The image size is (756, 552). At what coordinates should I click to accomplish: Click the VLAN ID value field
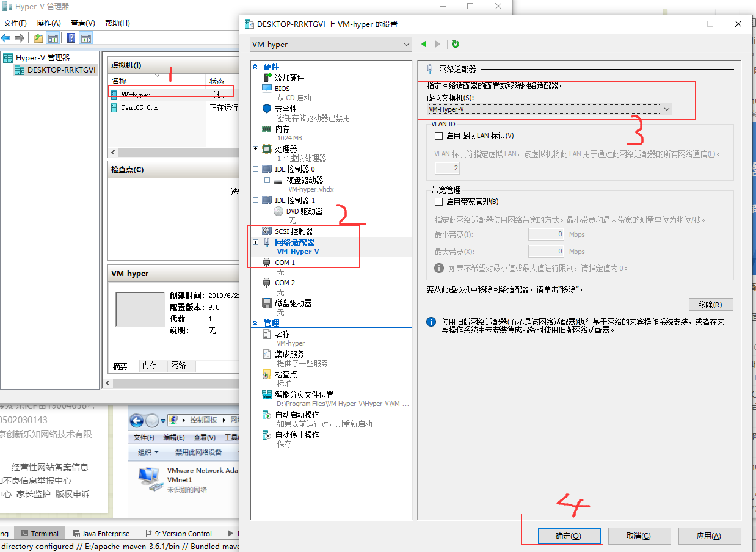click(x=447, y=168)
